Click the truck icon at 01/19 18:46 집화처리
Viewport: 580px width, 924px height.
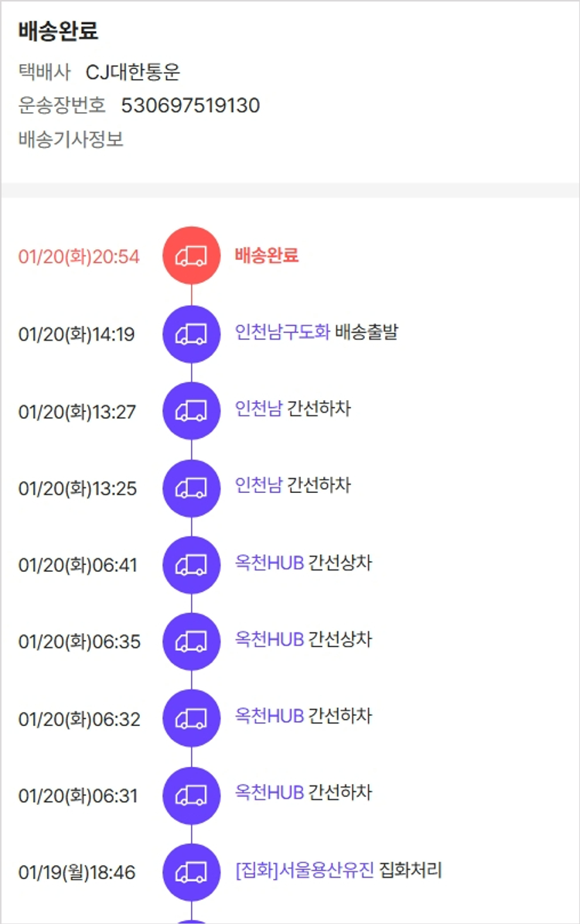(x=191, y=872)
